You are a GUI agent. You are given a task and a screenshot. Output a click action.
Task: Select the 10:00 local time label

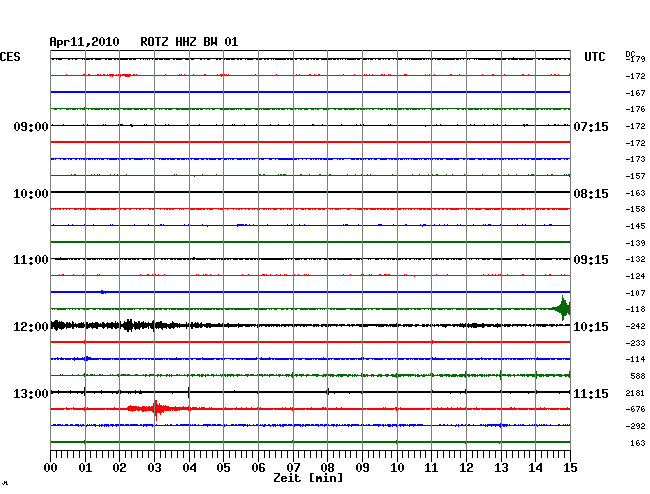click(31, 194)
